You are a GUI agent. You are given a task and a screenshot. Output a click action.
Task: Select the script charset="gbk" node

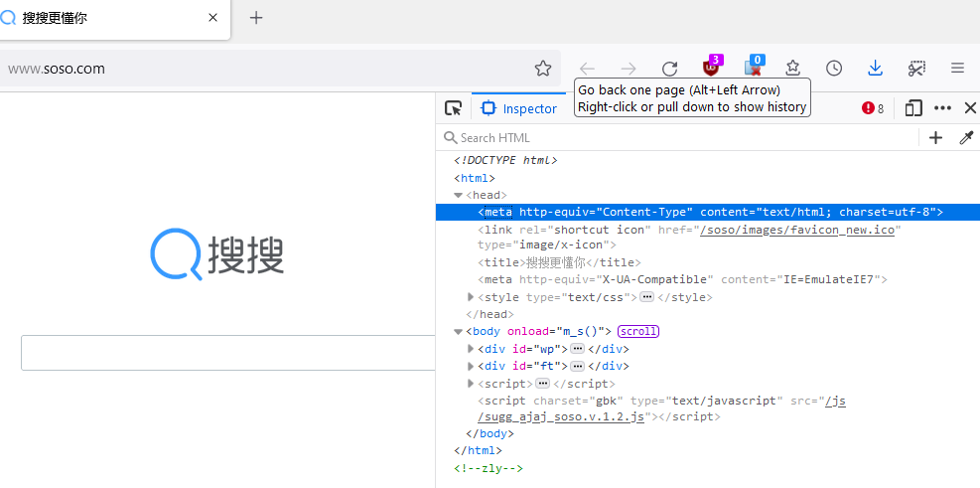[x=662, y=408]
